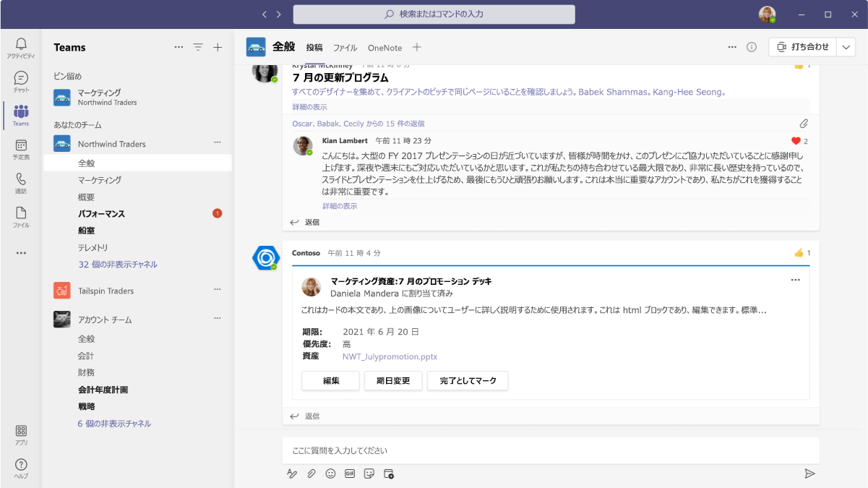
Task: Expand 32 個の非表示チャネル hidden channels
Action: tap(118, 265)
